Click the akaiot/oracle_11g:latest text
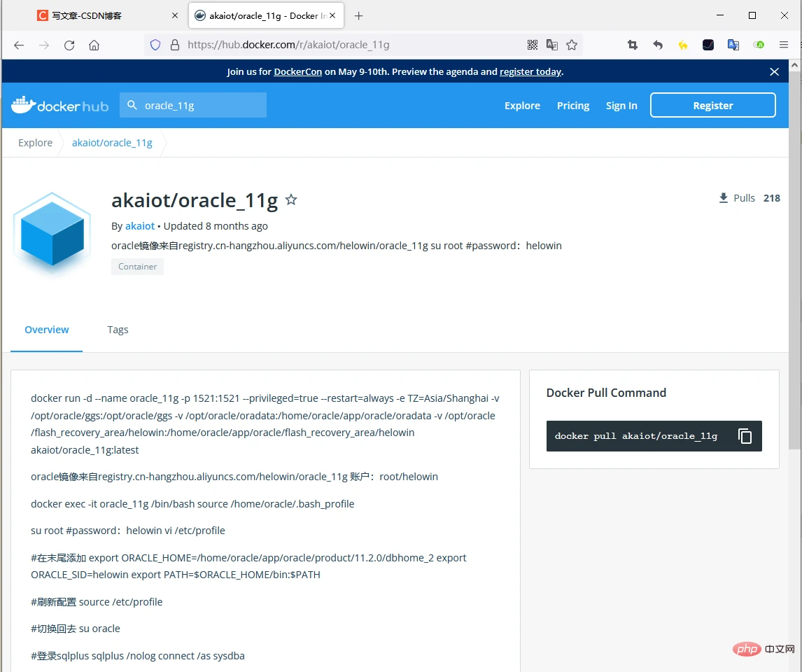The image size is (802, 672). 85,450
